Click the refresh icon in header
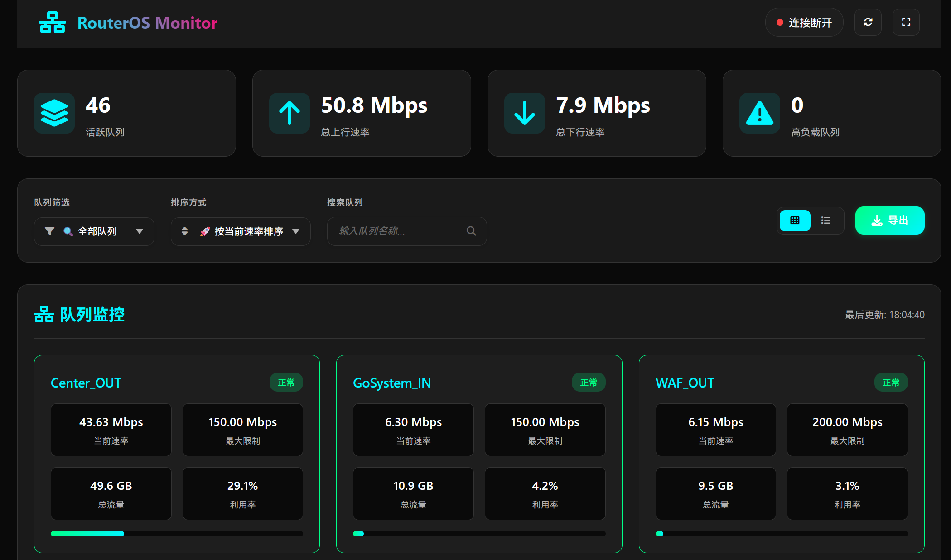Viewport: 951px width, 560px height. coord(868,22)
